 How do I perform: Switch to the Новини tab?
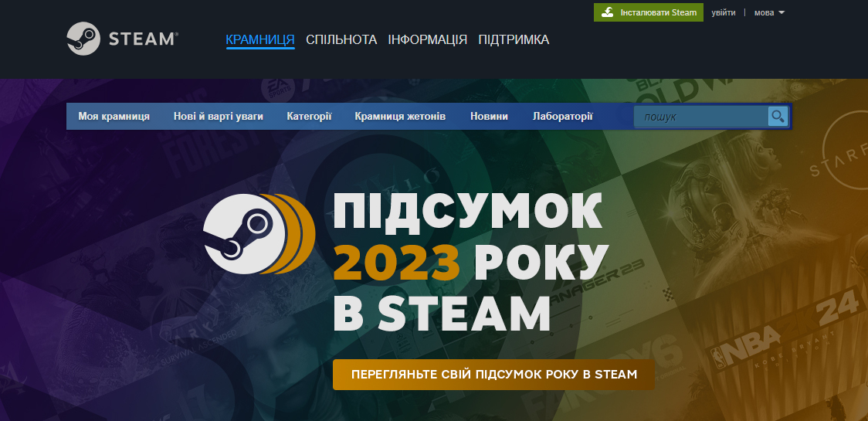pyautogui.click(x=489, y=117)
